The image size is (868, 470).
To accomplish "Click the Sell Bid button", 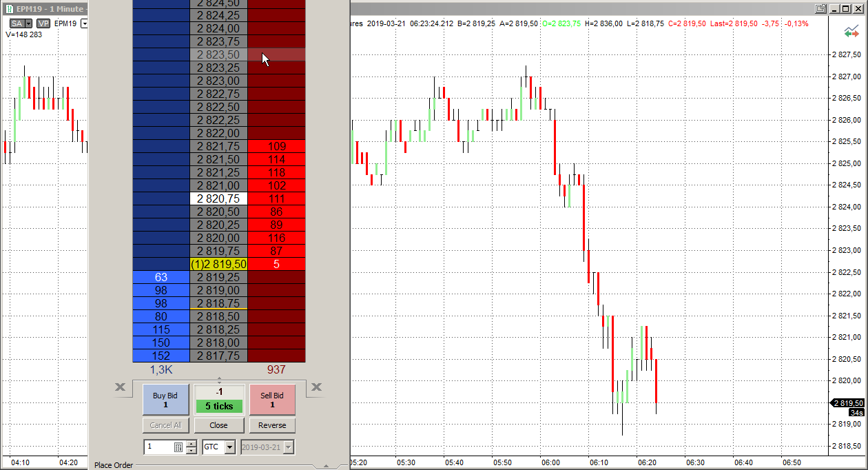I will click(272, 400).
